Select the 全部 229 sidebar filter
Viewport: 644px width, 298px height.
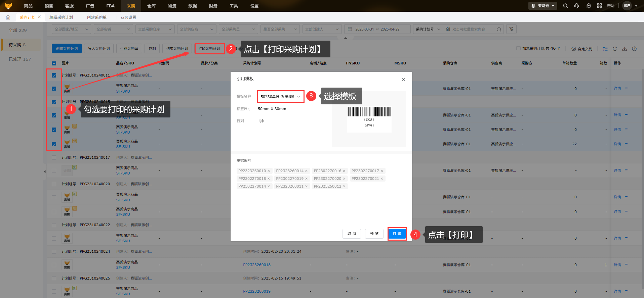pyautogui.click(x=17, y=30)
